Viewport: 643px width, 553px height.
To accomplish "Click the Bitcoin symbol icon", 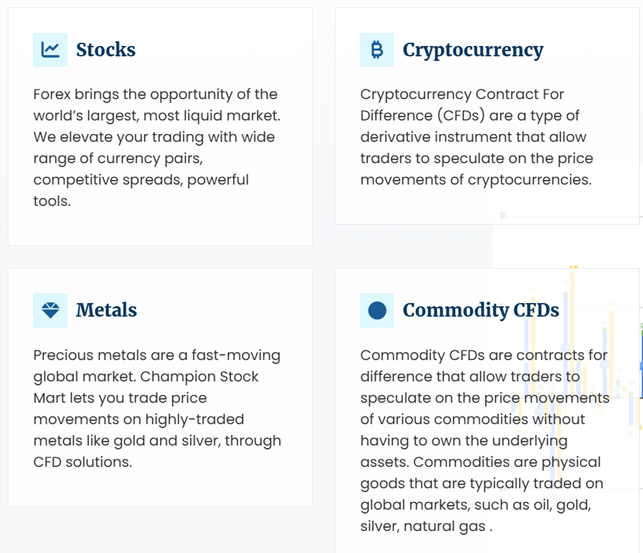I will point(377,49).
